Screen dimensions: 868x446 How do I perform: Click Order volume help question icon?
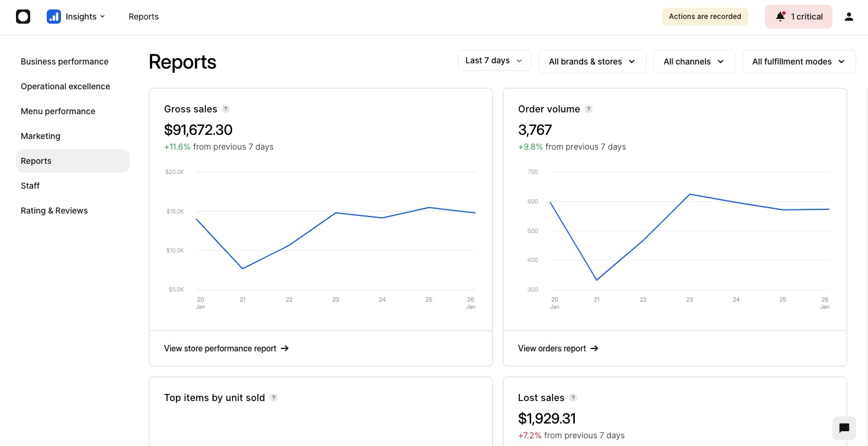coord(589,109)
